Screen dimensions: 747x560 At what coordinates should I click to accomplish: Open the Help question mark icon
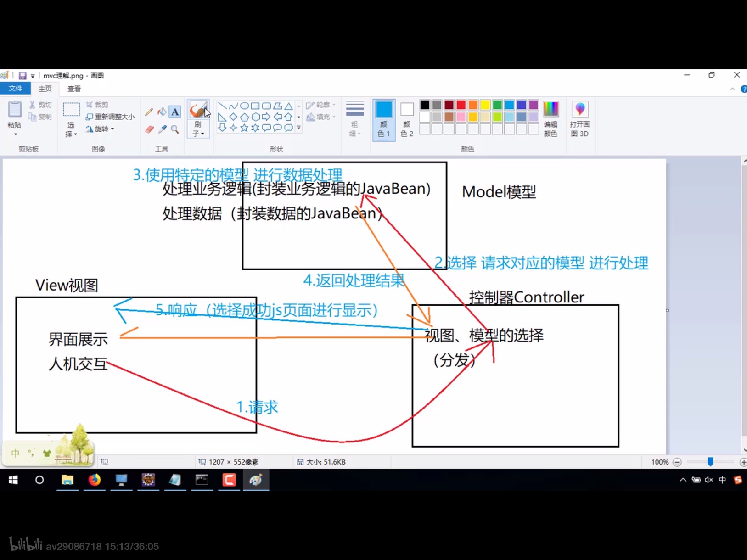pos(744,89)
